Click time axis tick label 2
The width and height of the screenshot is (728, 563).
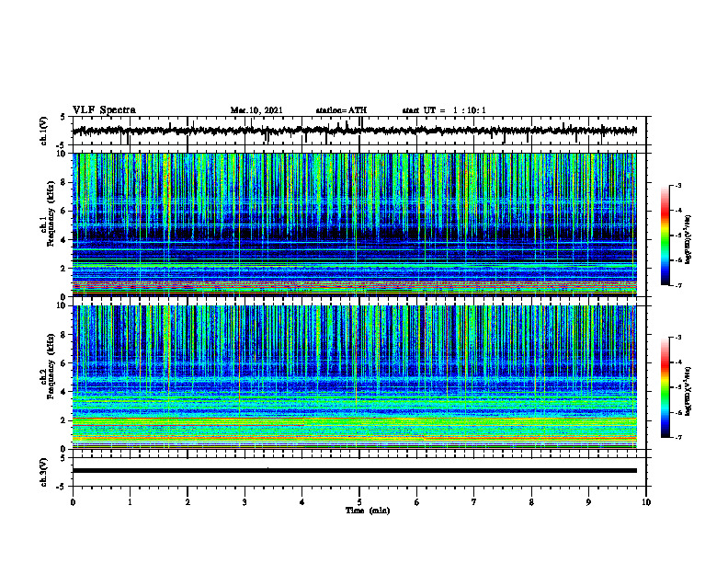188,502
